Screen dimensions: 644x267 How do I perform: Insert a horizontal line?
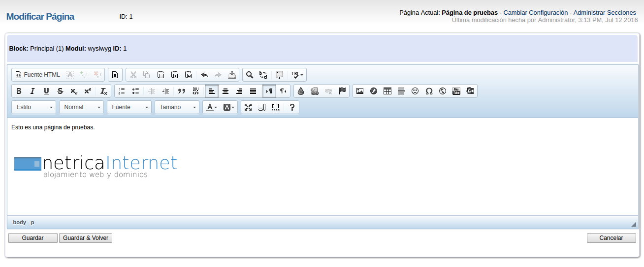[x=401, y=91]
